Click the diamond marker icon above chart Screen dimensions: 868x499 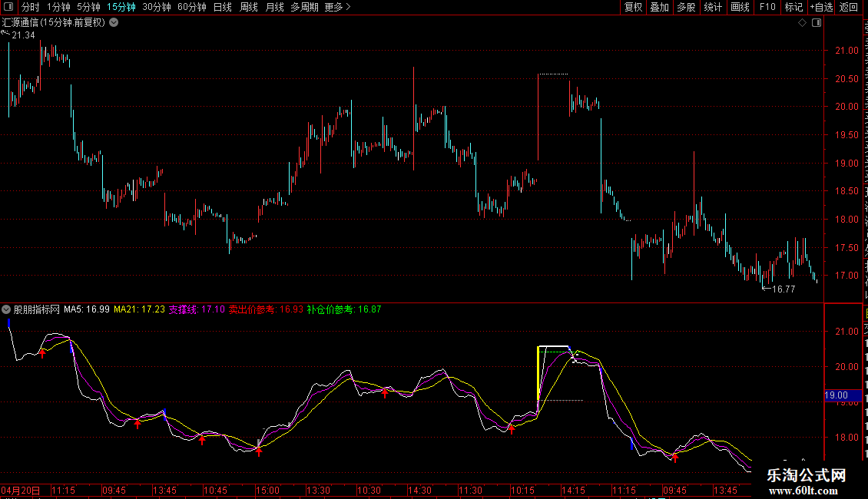coord(802,23)
